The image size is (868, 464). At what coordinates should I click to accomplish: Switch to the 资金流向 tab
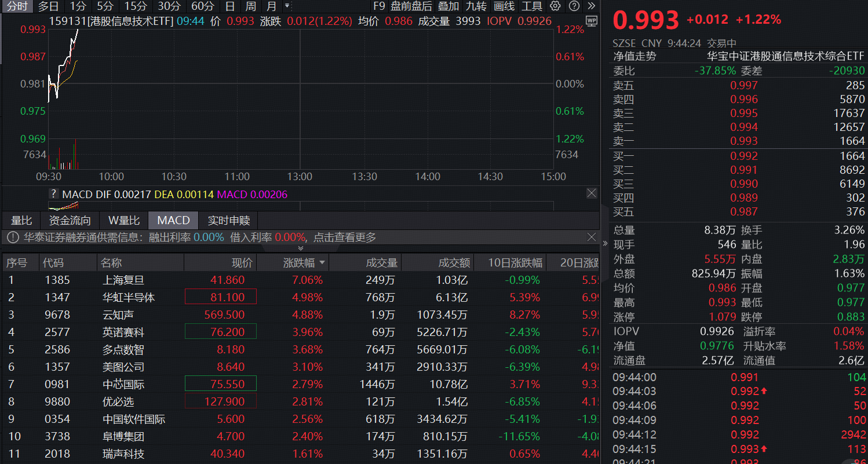coord(69,220)
